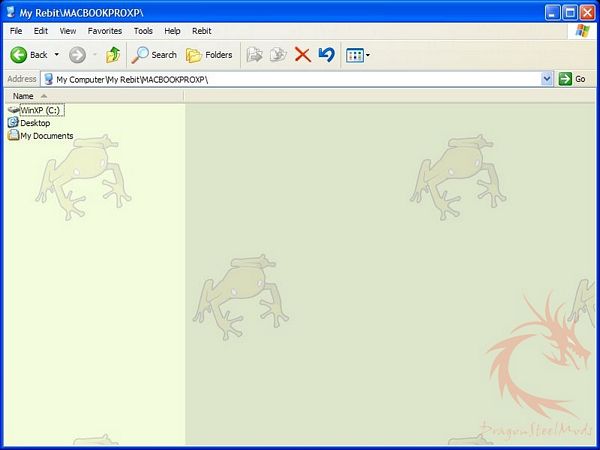The width and height of the screenshot is (600, 450).
Task: Click the address bar path field
Action: point(290,78)
